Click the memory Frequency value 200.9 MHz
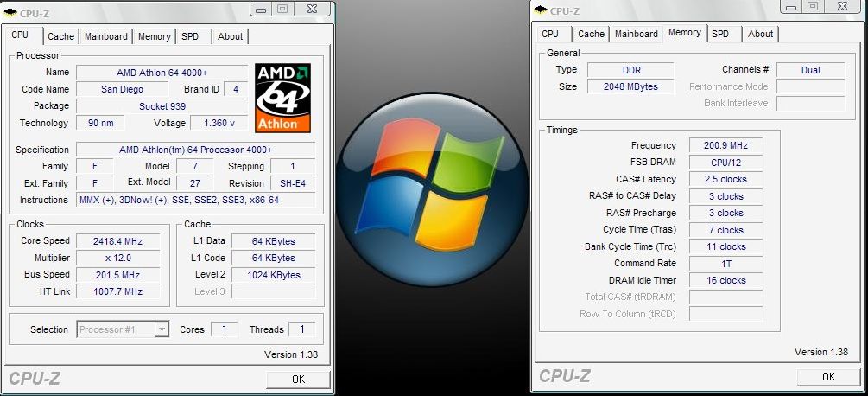Viewport: 868px width, 396px height. 725,145
